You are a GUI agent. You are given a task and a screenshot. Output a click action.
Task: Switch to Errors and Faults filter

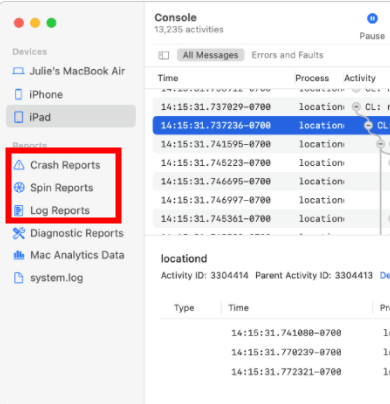287,55
